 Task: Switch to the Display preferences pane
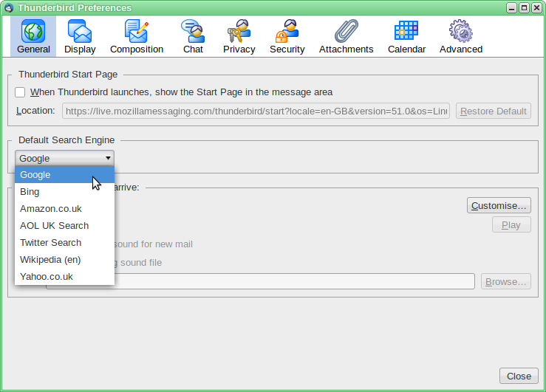pos(80,36)
